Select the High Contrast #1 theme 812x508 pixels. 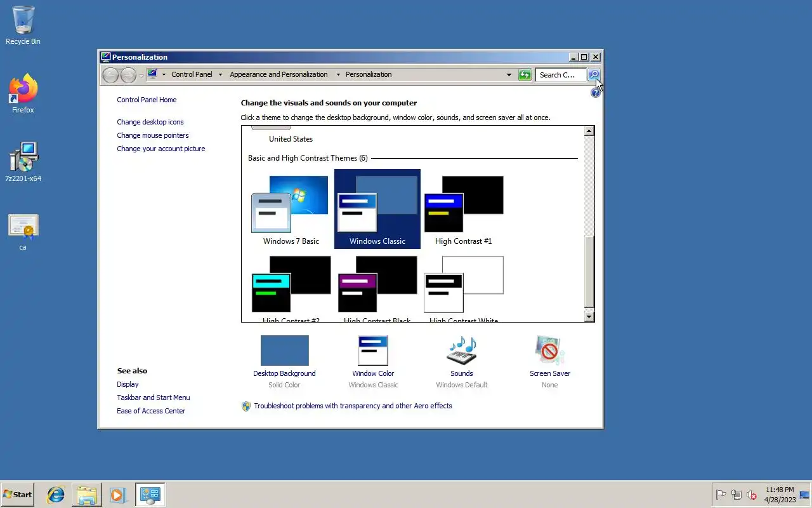click(464, 210)
